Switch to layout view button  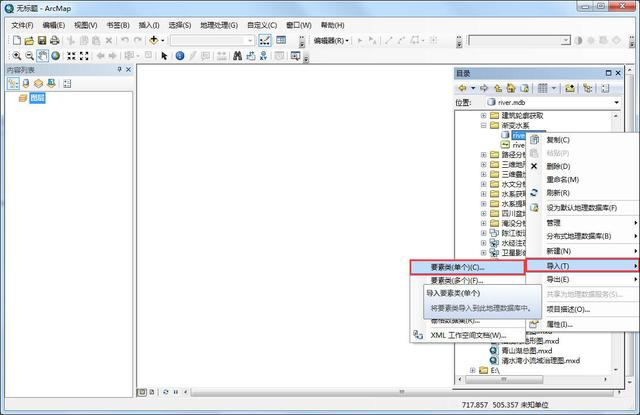[x=152, y=392]
